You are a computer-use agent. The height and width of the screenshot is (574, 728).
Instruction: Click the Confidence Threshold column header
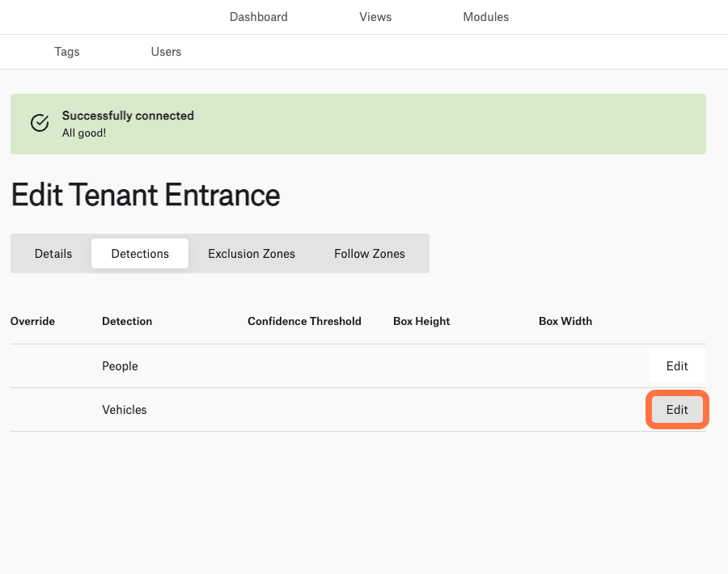304,321
